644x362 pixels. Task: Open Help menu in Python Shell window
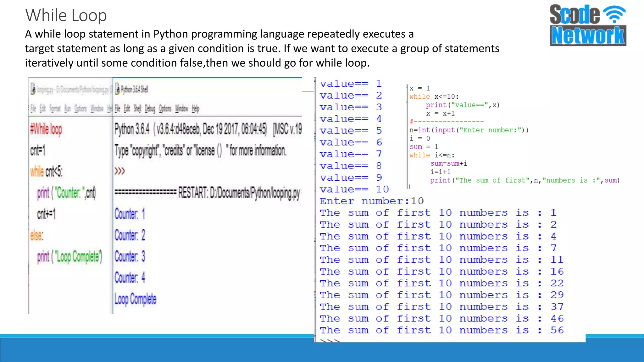pyautogui.click(x=196, y=109)
